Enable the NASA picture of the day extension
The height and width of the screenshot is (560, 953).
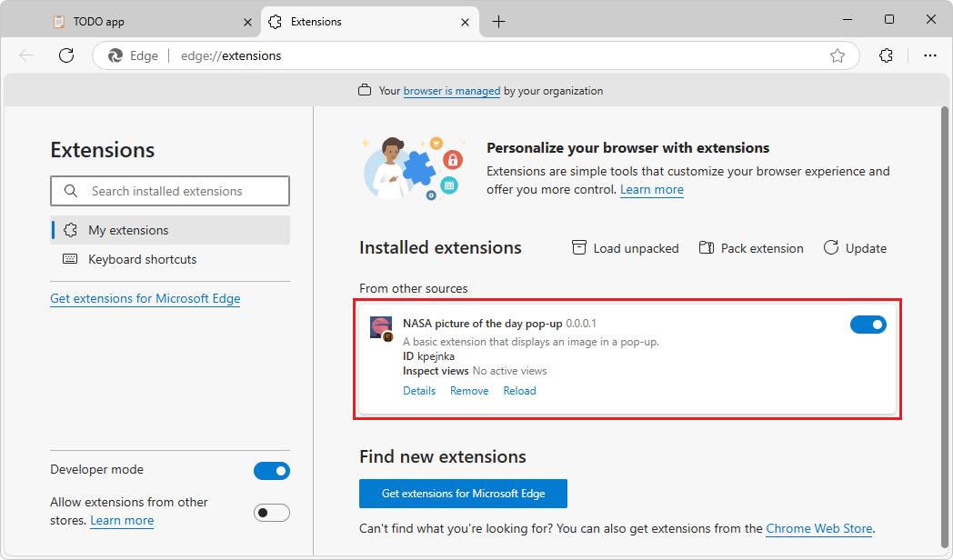click(868, 324)
